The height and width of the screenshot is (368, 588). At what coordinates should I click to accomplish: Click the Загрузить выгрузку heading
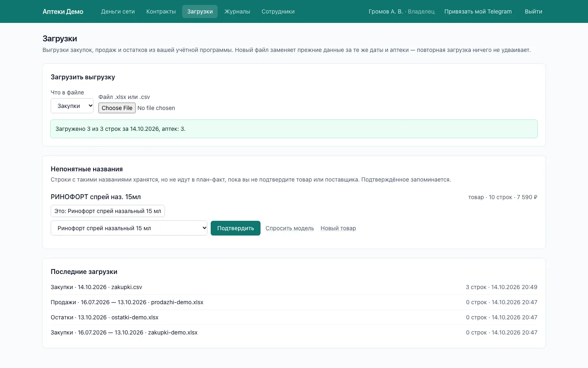click(83, 77)
